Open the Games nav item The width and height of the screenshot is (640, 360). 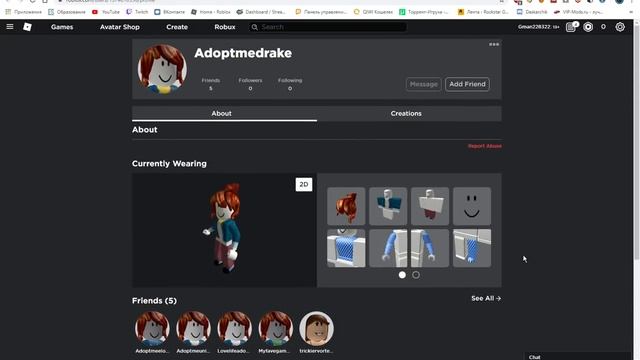tap(62, 27)
